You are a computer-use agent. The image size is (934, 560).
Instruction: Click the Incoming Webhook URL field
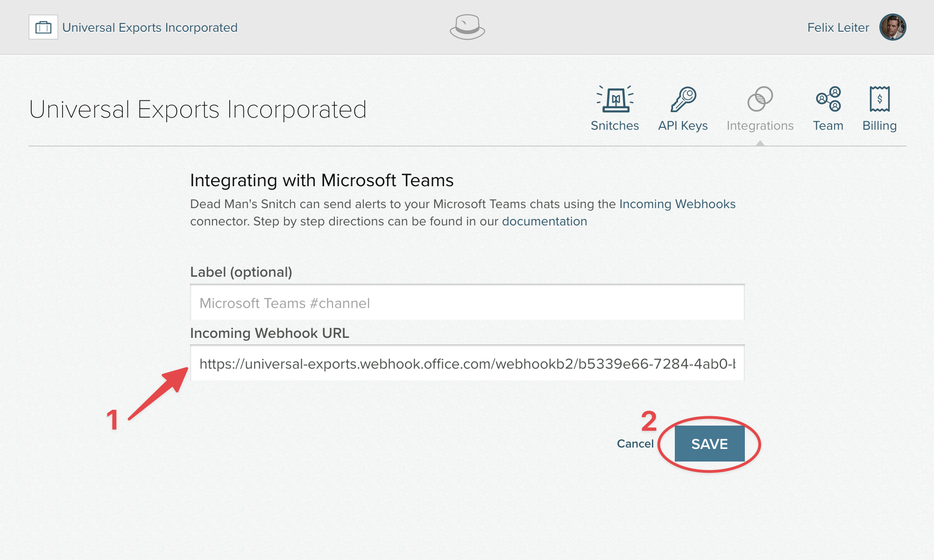coord(467,364)
